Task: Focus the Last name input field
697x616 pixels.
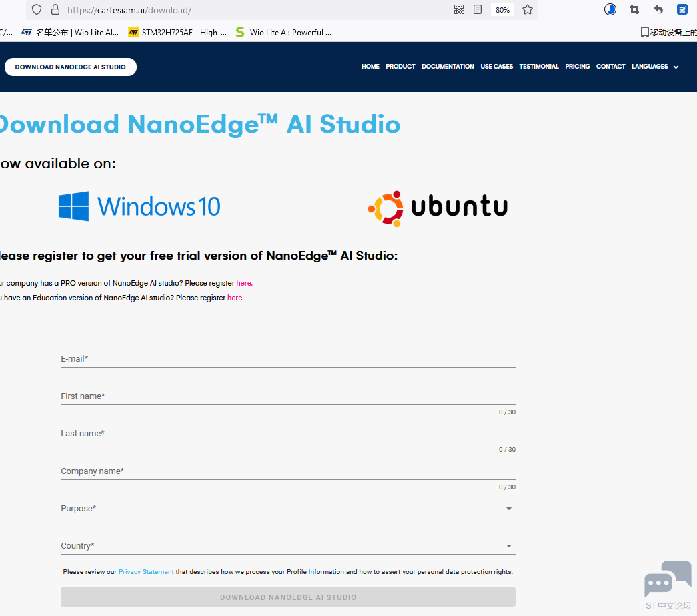Action: coord(288,434)
